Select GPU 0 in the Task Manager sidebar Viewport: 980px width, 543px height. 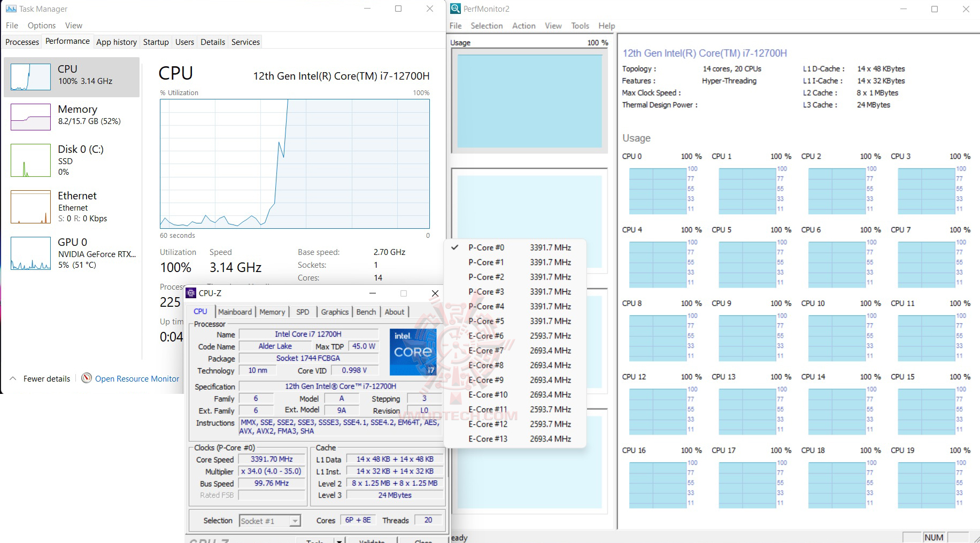tap(72, 253)
